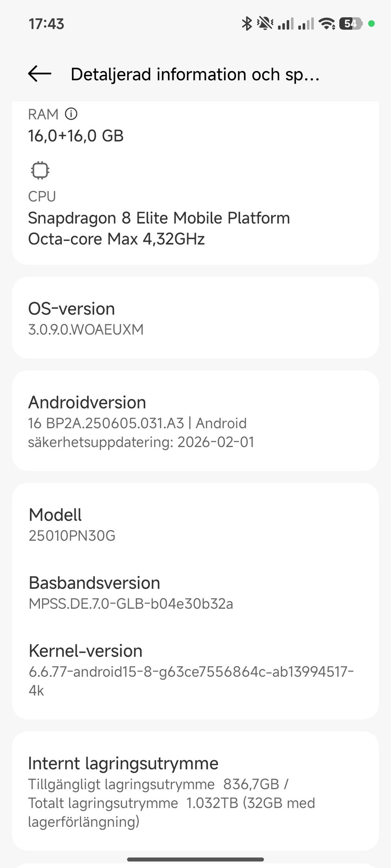Viewport: 391px width, 868px height.
Task: Tap the 17:43 clock in status bar
Action: 46,24
